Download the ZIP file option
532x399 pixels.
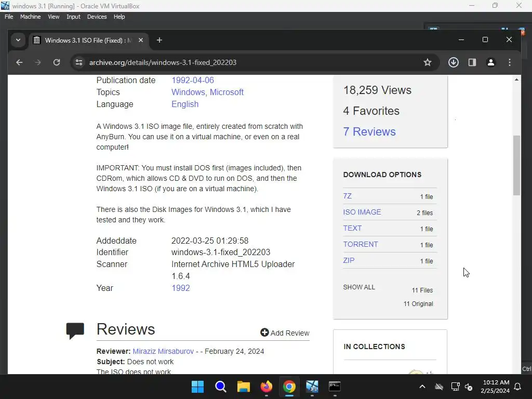(x=349, y=260)
